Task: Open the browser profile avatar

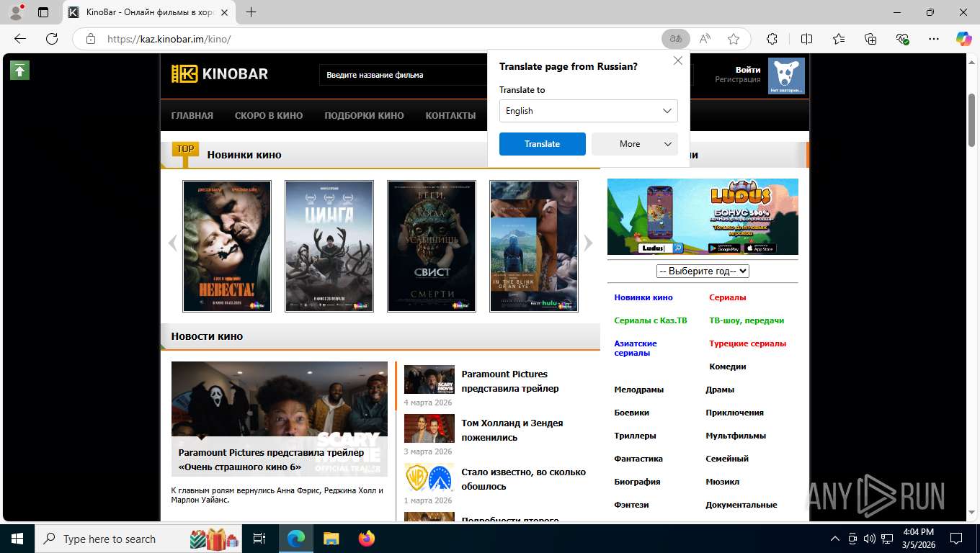Action: [16, 12]
